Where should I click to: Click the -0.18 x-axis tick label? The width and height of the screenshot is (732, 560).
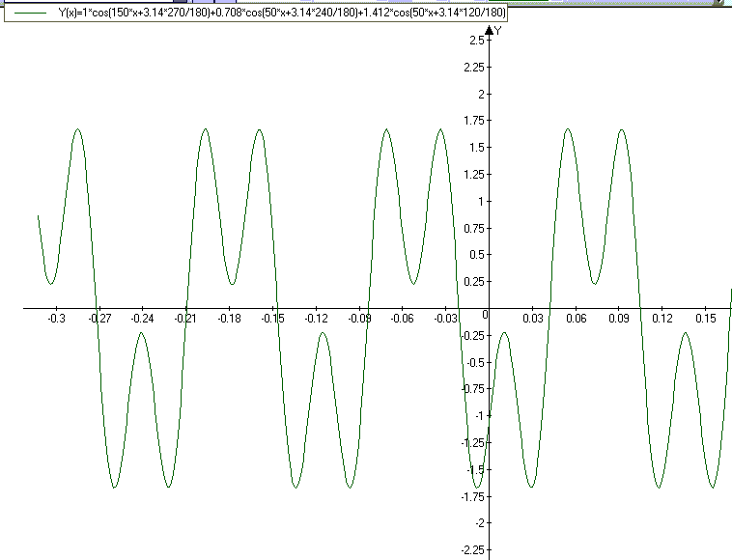(229, 319)
